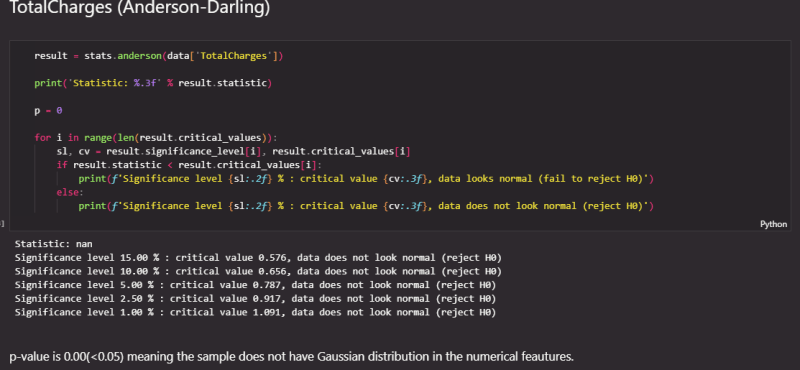Click the output line for significance level 1.00 %
The image size is (800, 370).
coord(255,312)
